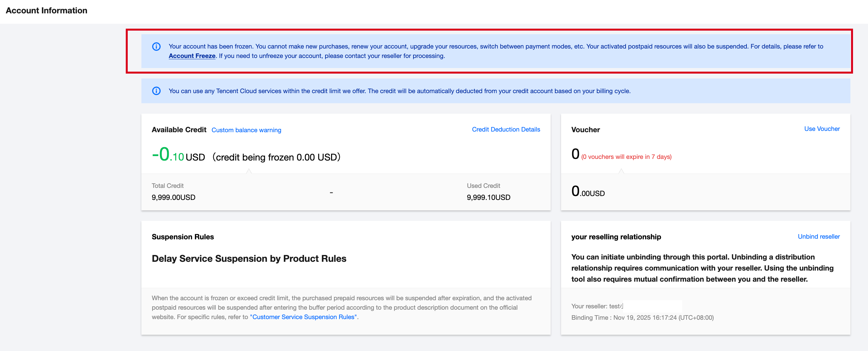Open the Account Freeze link
The height and width of the screenshot is (351, 868).
[x=192, y=56]
